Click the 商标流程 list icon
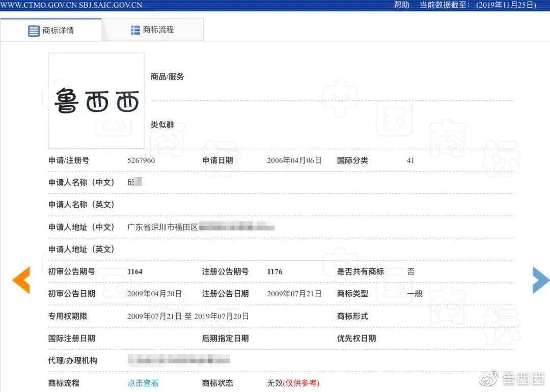550x392 pixels. point(135,29)
